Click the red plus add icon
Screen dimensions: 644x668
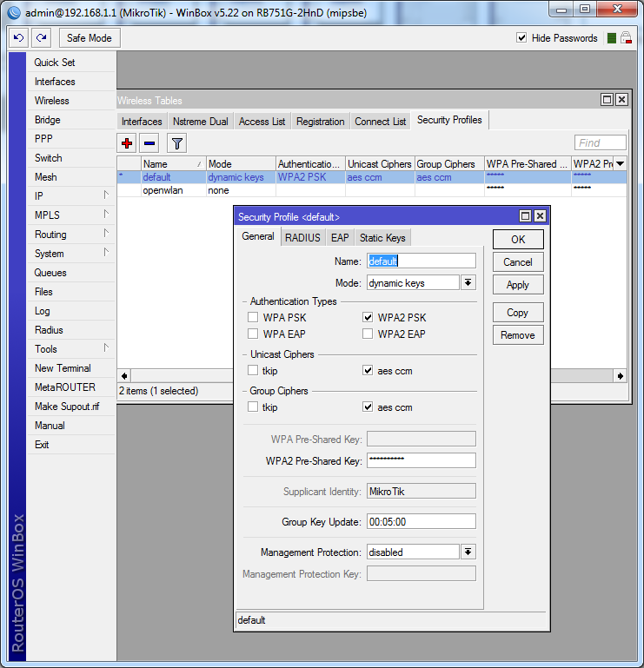coord(127,143)
